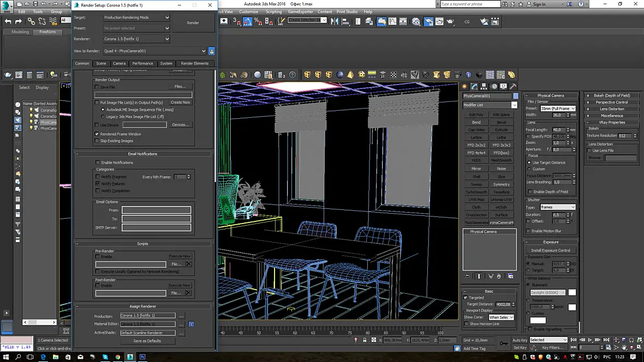
Task: Toggle the 3D Snaps icon
Action: pos(236,21)
